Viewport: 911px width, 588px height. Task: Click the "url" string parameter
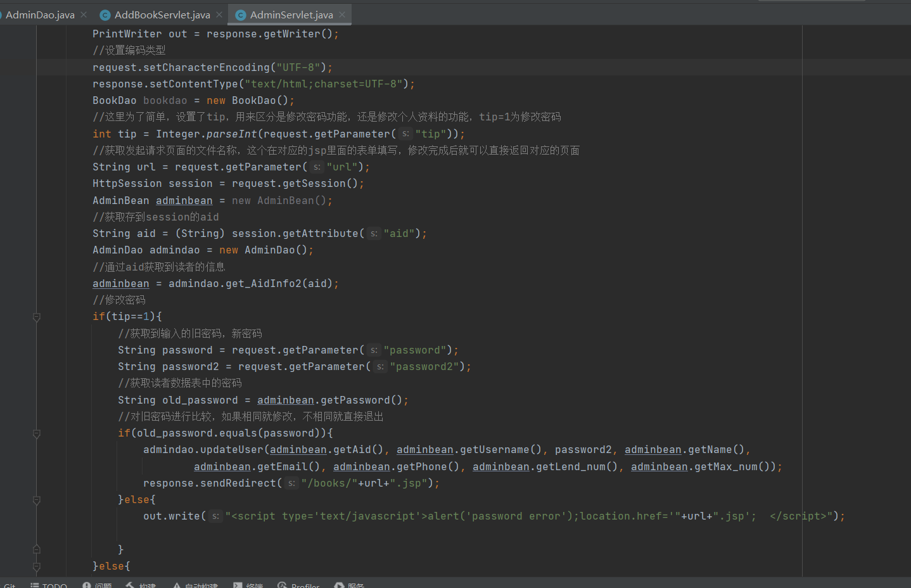pyautogui.click(x=342, y=167)
